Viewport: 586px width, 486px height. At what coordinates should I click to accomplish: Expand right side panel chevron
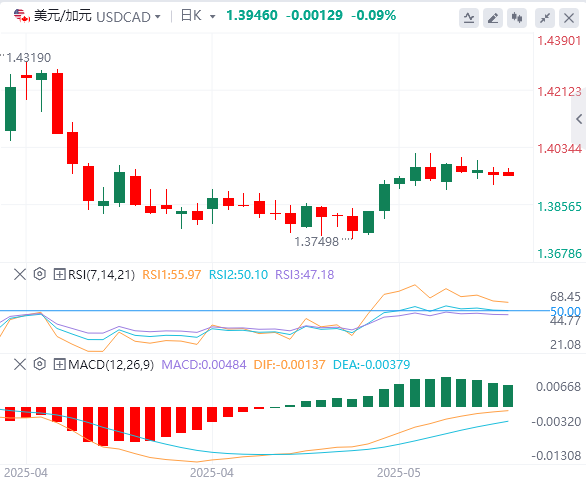(x=579, y=119)
